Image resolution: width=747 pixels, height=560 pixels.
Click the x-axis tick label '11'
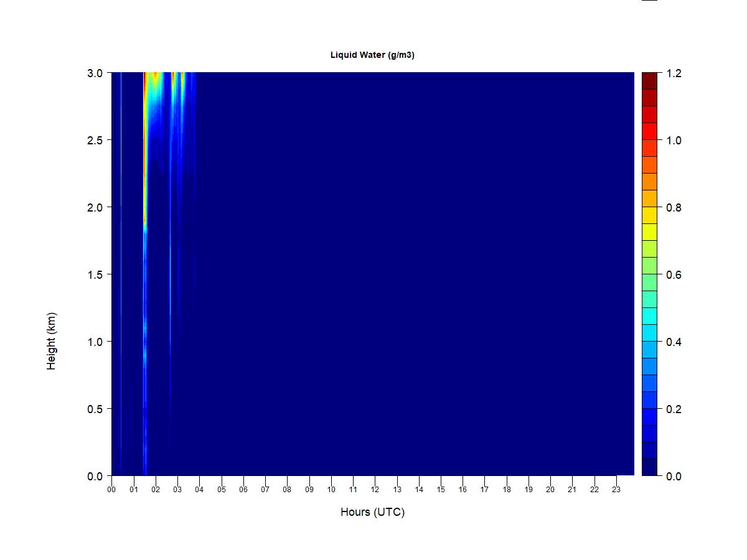[x=353, y=490]
